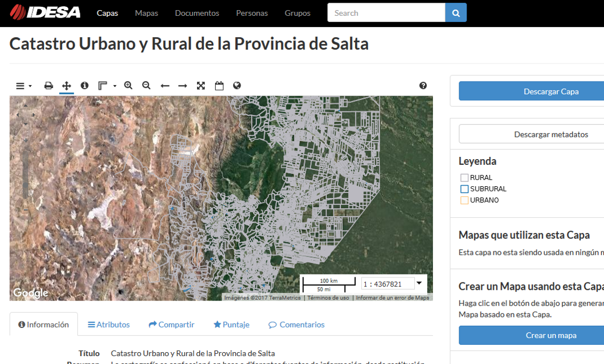Click the calendar-shaped toolbar icon

click(219, 86)
